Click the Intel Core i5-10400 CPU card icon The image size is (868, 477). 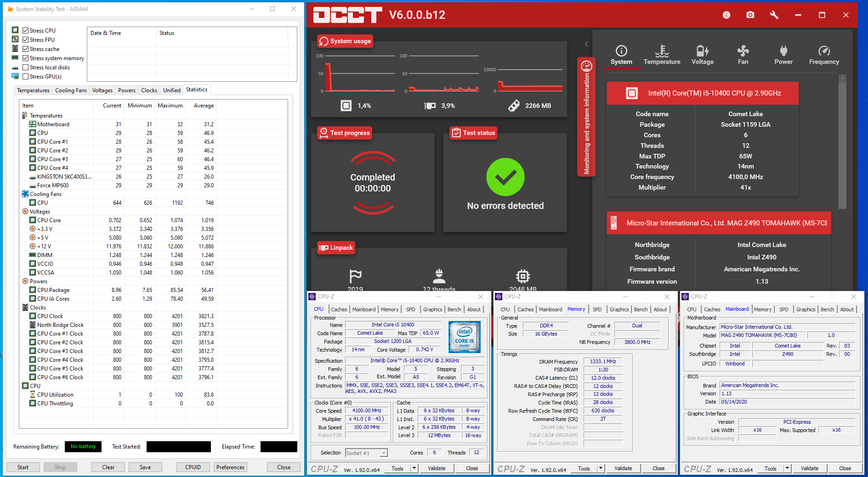[632, 93]
